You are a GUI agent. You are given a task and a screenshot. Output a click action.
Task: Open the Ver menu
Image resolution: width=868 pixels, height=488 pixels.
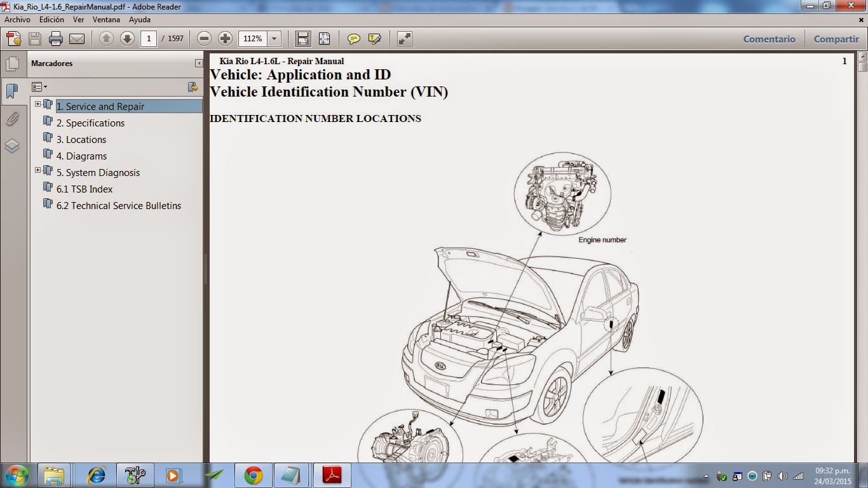tap(78, 20)
